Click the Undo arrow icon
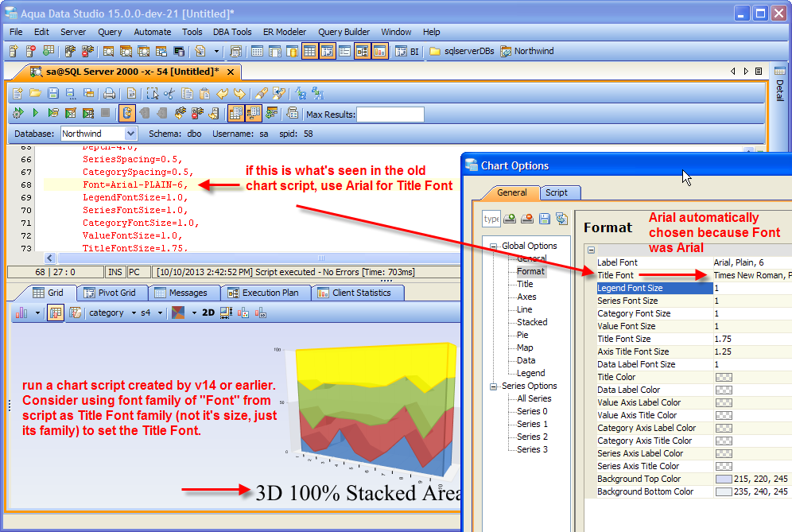This screenshot has width=792, height=532. tap(222, 94)
